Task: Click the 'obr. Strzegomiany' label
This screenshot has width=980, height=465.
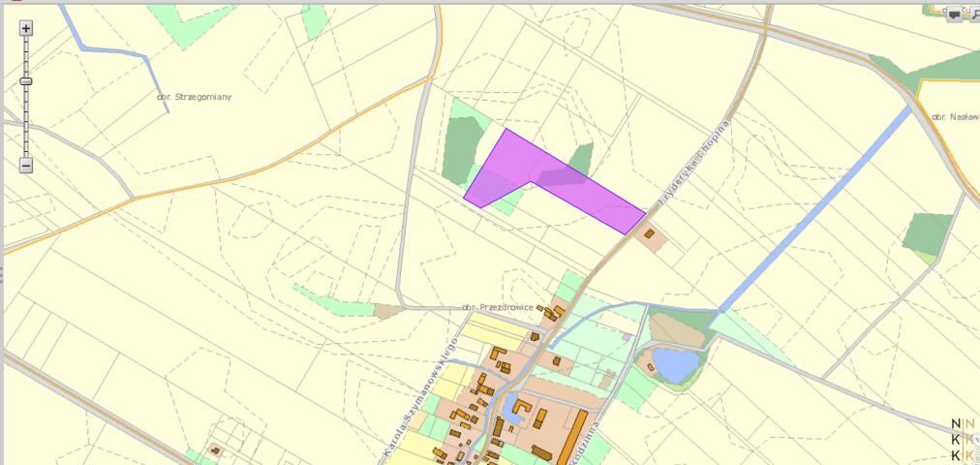Action: [x=195, y=97]
